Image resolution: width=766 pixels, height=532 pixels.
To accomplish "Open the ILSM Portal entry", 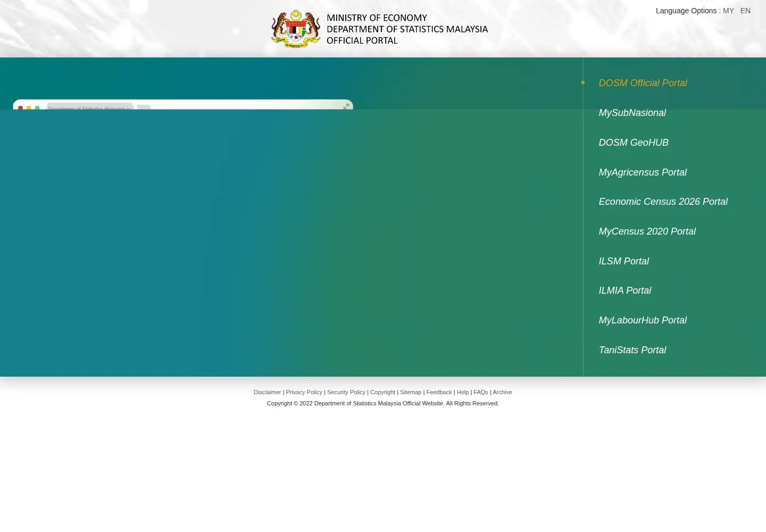I will pyautogui.click(x=623, y=261).
